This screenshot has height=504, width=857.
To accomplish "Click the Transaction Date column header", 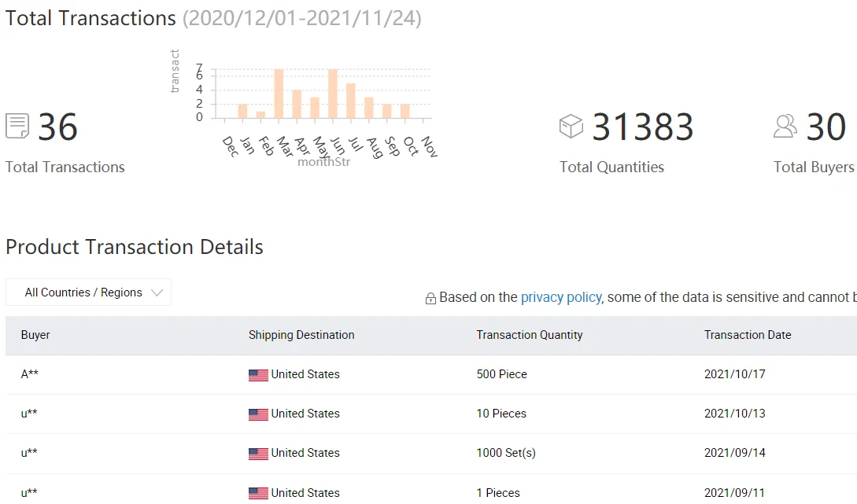I will (x=748, y=335).
